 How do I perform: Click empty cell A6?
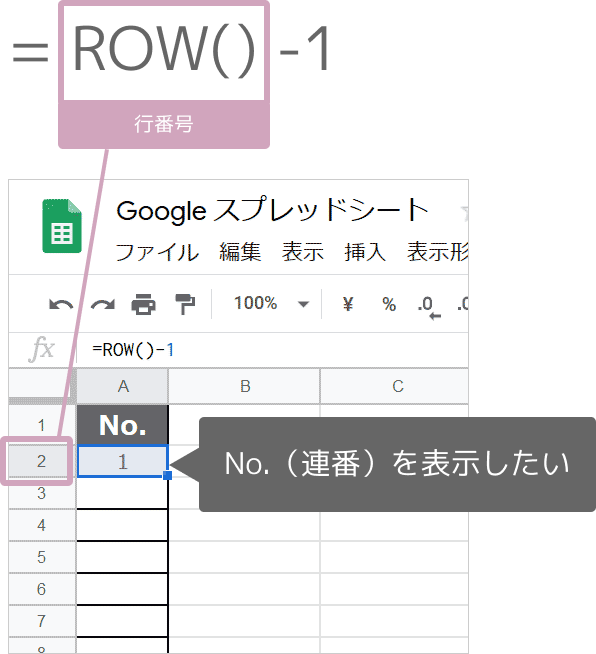coord(123,589)
